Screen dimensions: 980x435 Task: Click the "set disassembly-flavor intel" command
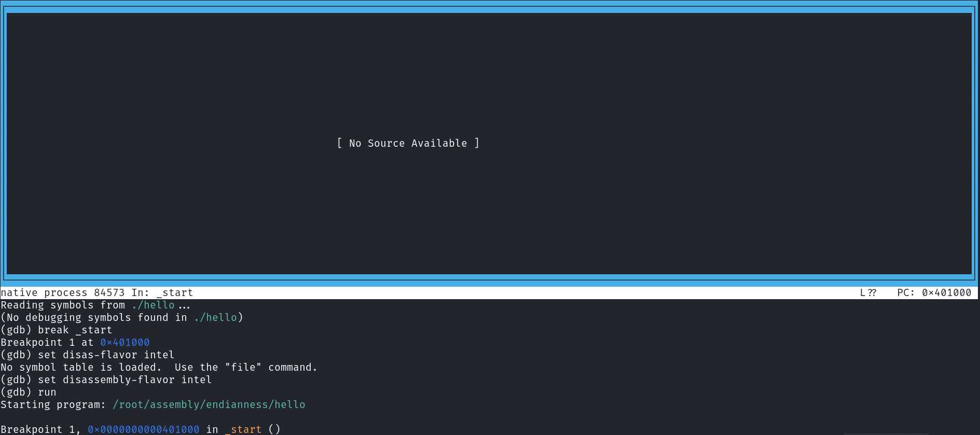125,380
